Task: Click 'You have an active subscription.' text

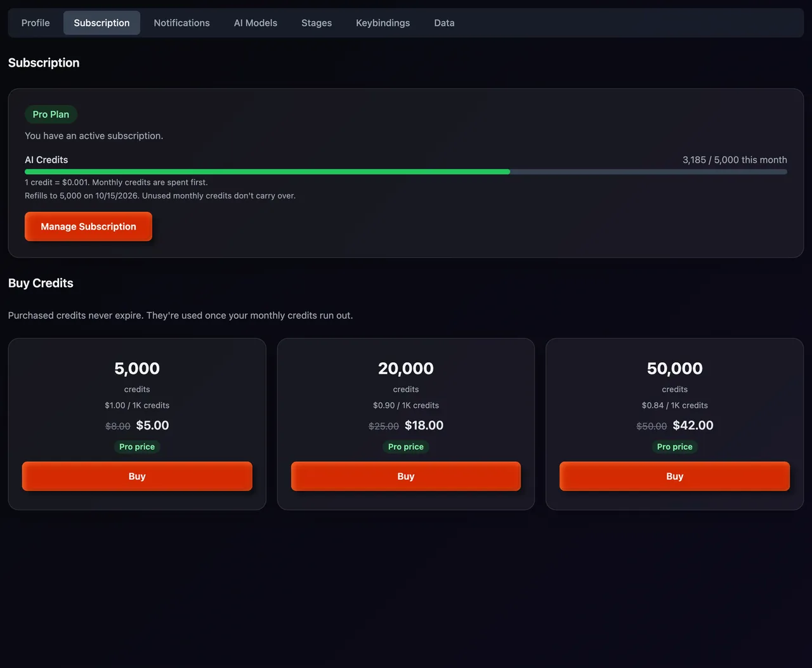Action: click(94, 136)
